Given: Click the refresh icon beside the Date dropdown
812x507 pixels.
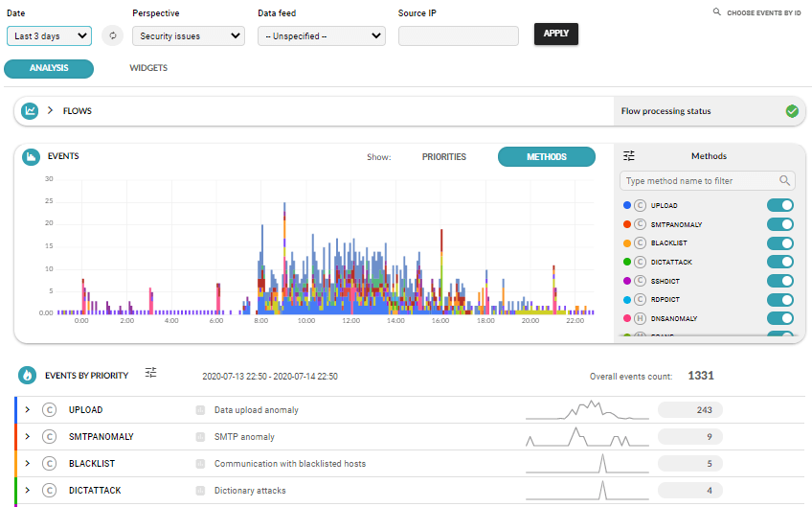Looking at the screenshot, I should [112, 35].
